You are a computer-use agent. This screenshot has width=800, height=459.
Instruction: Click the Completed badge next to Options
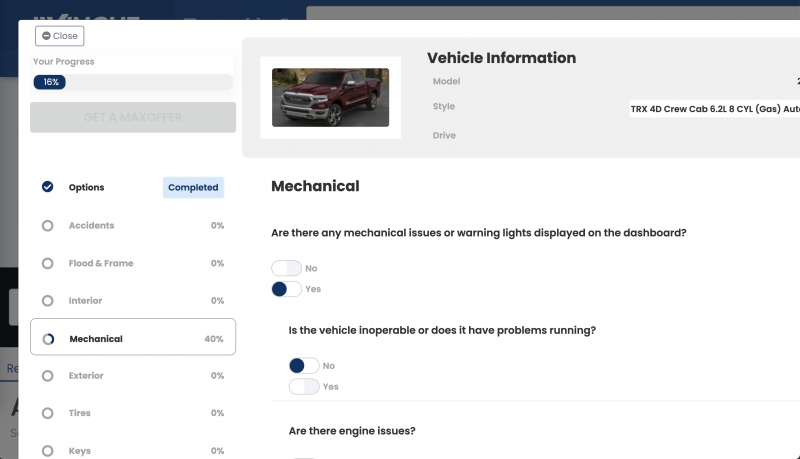(x=193, y=187)
